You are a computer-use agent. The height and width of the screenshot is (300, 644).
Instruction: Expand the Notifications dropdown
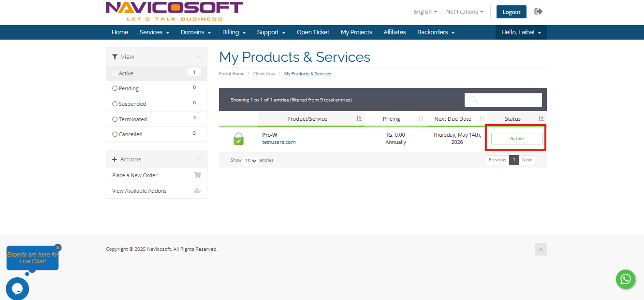464,12
